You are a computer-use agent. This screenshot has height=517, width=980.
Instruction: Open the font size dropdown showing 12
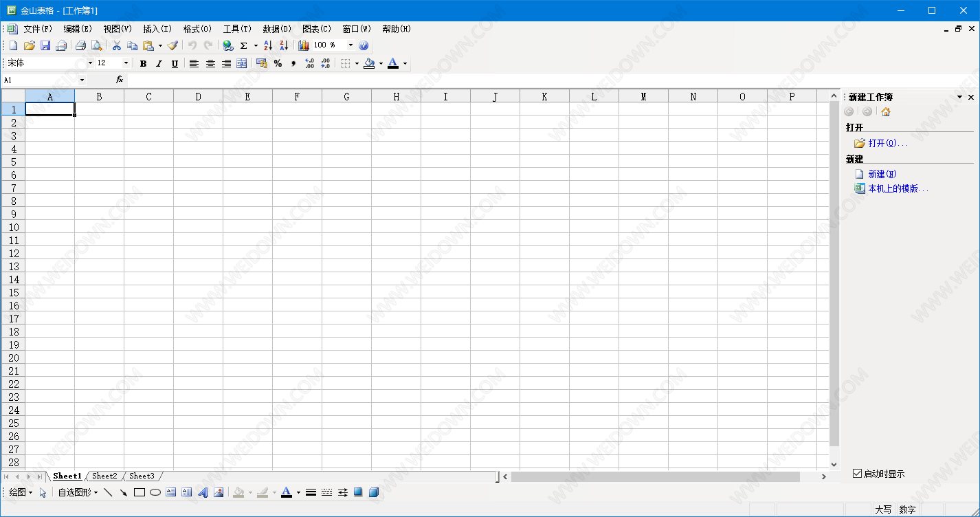(x=126, y=63)
